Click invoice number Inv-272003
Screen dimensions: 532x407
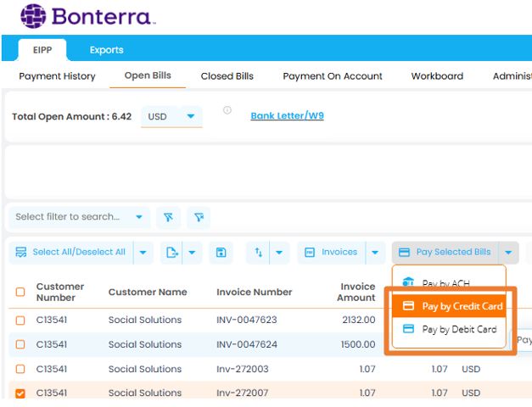pyautogui.click(x=243, y=369)
